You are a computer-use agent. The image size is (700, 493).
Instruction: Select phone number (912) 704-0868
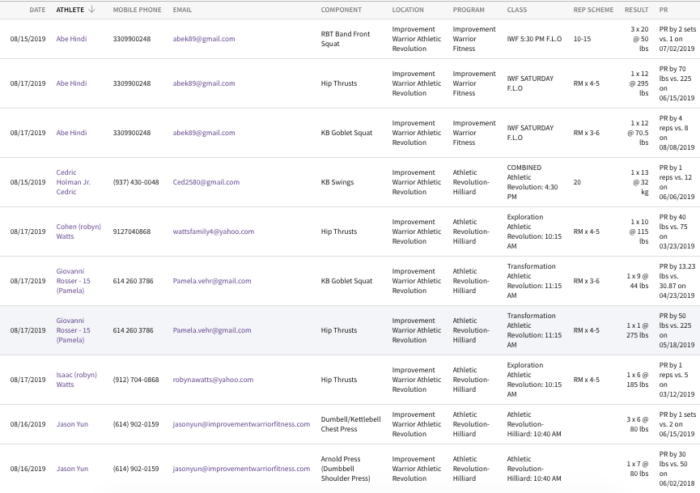click(x=136, y=380)
